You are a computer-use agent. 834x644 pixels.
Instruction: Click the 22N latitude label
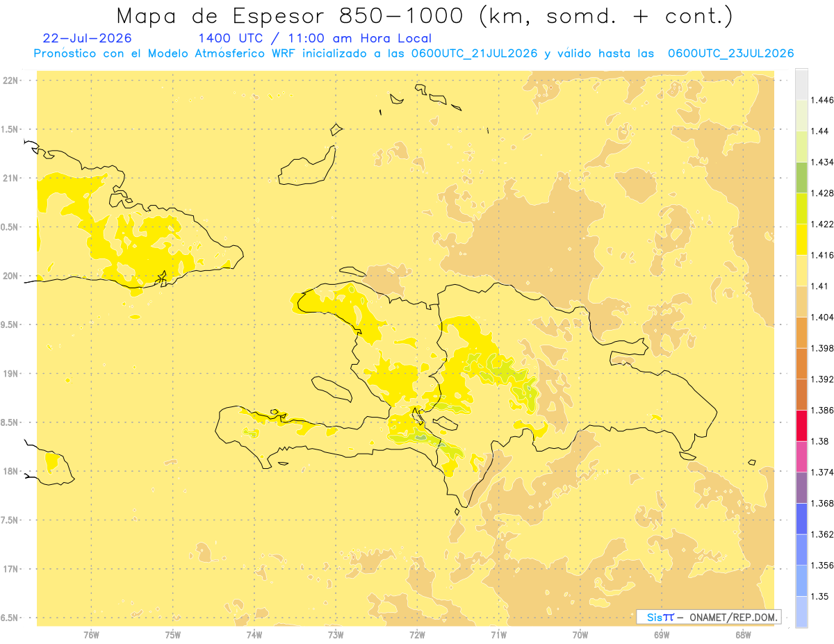click(x=11, y=81)
